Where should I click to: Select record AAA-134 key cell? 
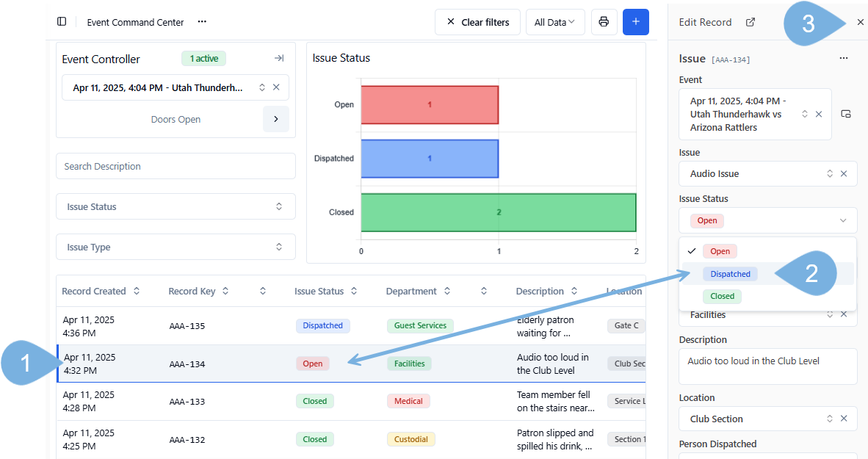tap(187, 364)
